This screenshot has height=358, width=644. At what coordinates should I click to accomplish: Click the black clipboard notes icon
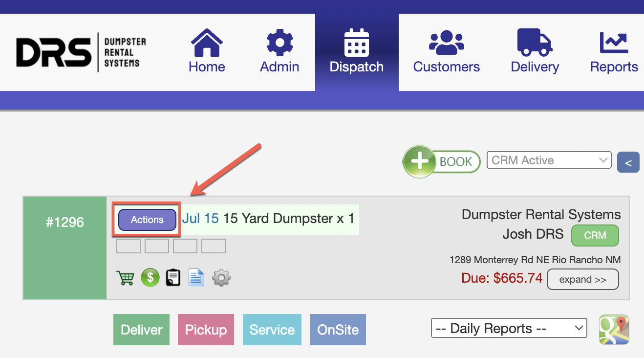[173, 278]
